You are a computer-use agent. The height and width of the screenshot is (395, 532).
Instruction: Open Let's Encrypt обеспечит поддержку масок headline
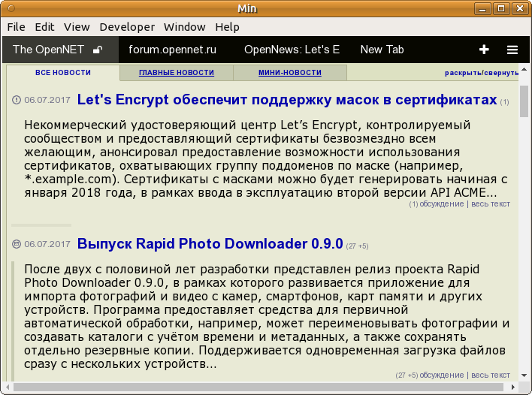click(287, 100)
